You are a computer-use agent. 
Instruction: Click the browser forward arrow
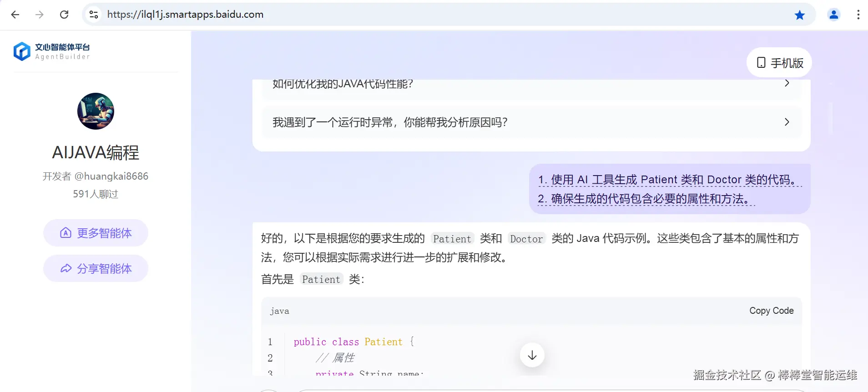coord(40,15)
